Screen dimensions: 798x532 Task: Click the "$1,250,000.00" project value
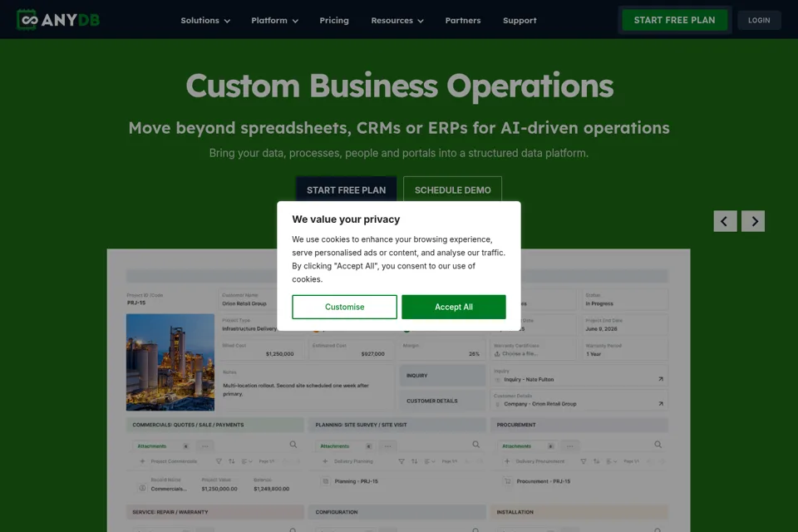(x=219, y=489)
